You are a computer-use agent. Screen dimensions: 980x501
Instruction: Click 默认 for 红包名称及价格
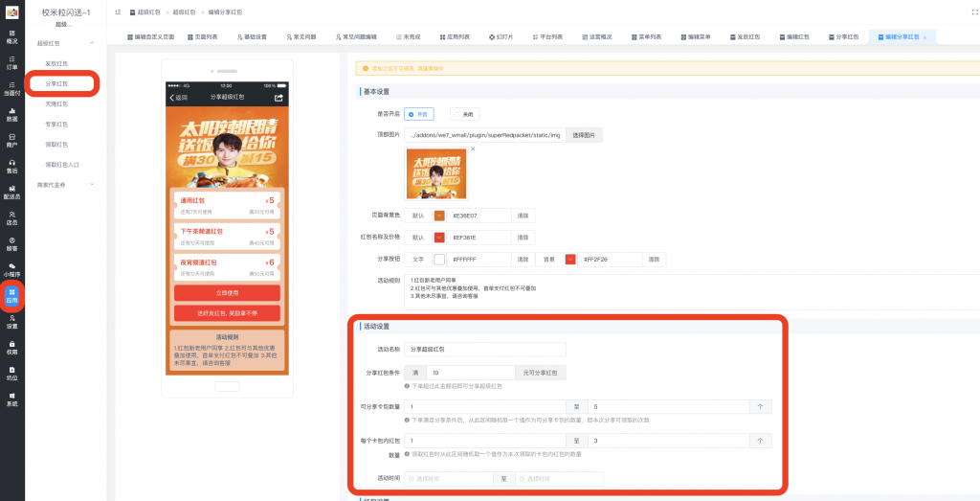pyautogui.click(x=418, y=238)
